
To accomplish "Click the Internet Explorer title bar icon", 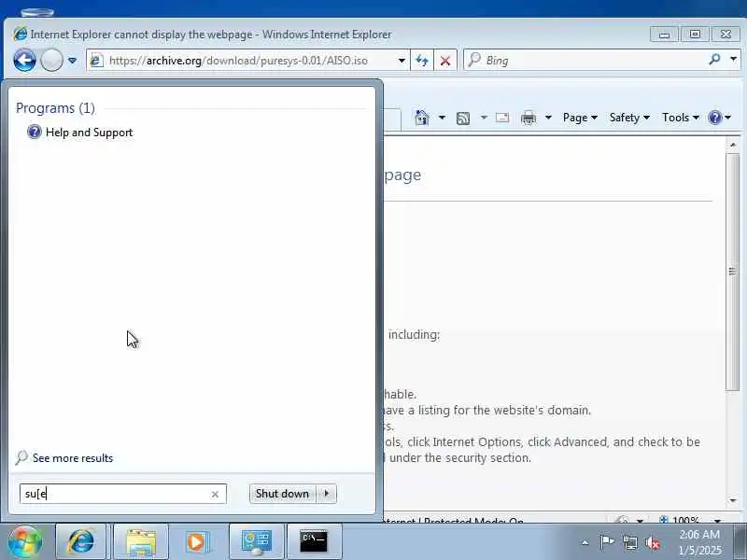I will [x=20, y=34].
